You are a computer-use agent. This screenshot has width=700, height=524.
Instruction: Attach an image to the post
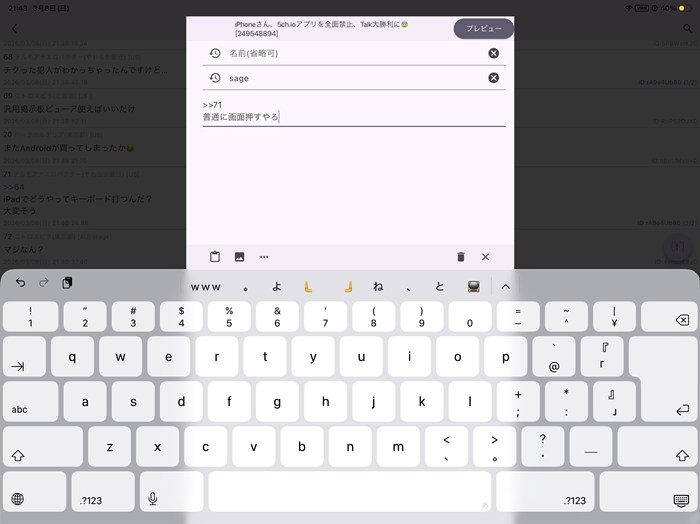pos(239,257)
